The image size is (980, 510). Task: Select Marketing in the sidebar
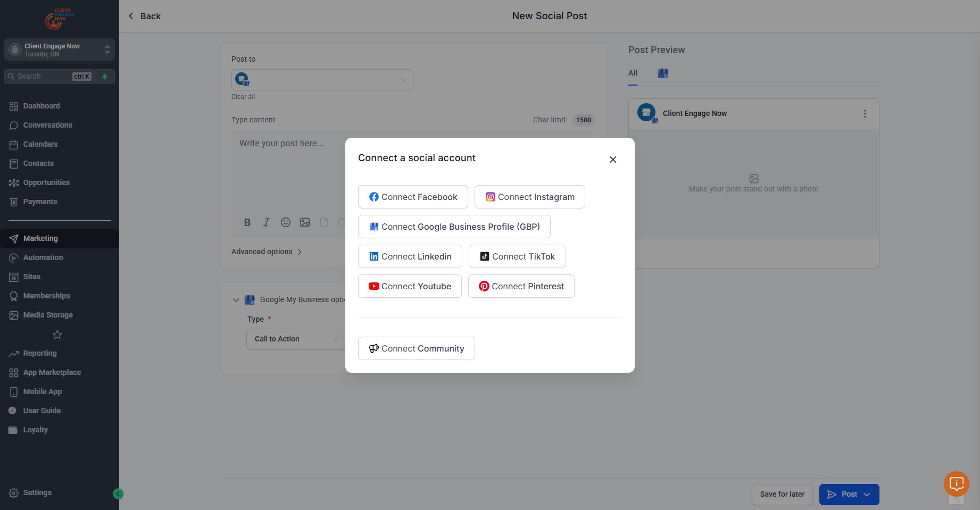pos(60,238)
